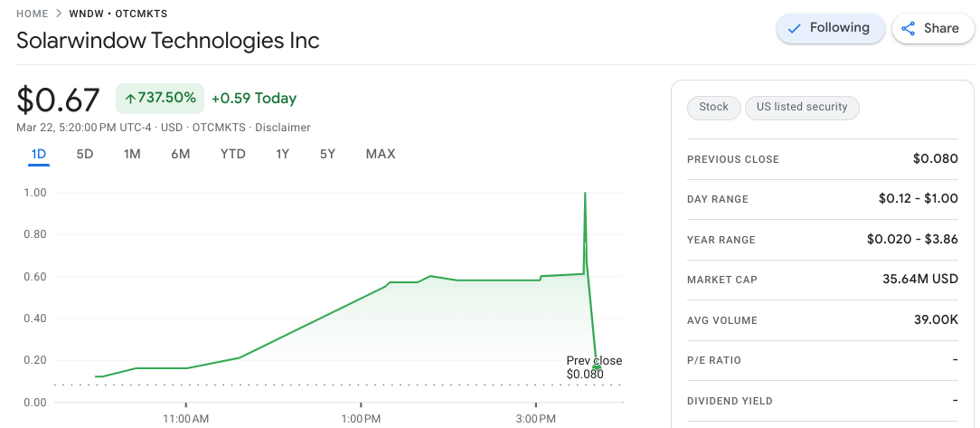Viewport: 980px width, 428px height.
Task: Select the 1D chart range tab
Action: coord(38,154)
